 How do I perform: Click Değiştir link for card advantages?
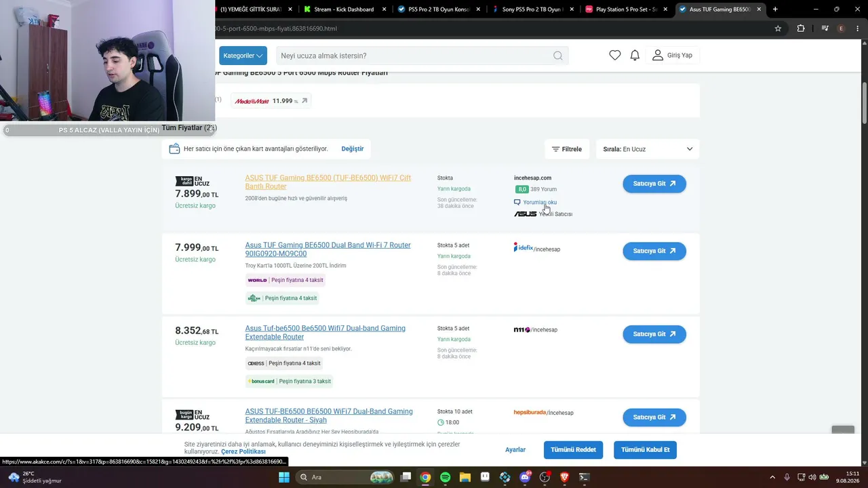[353, 149]
